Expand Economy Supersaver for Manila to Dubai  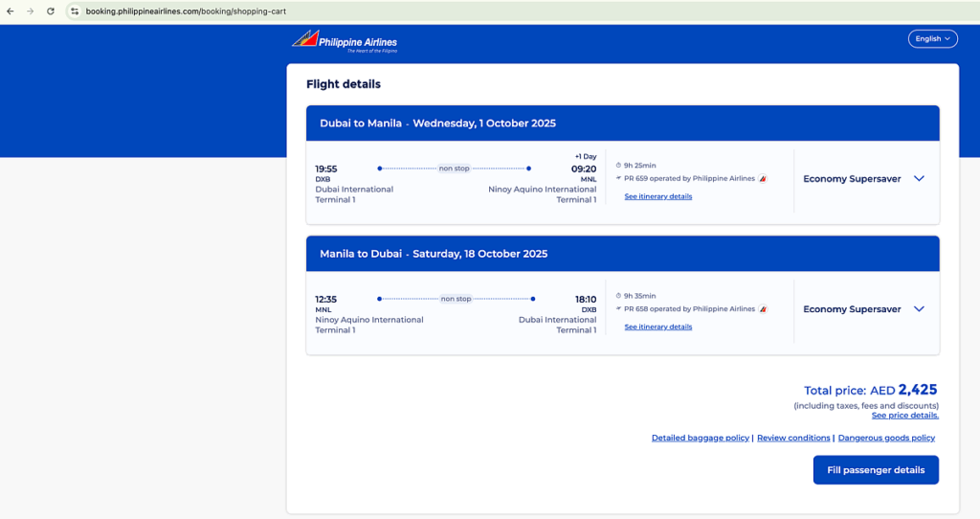919,309
